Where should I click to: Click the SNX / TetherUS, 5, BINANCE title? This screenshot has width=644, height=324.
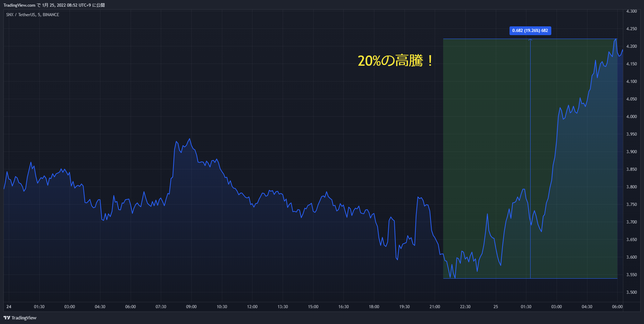pyautogui.click(x=33, y=15)
